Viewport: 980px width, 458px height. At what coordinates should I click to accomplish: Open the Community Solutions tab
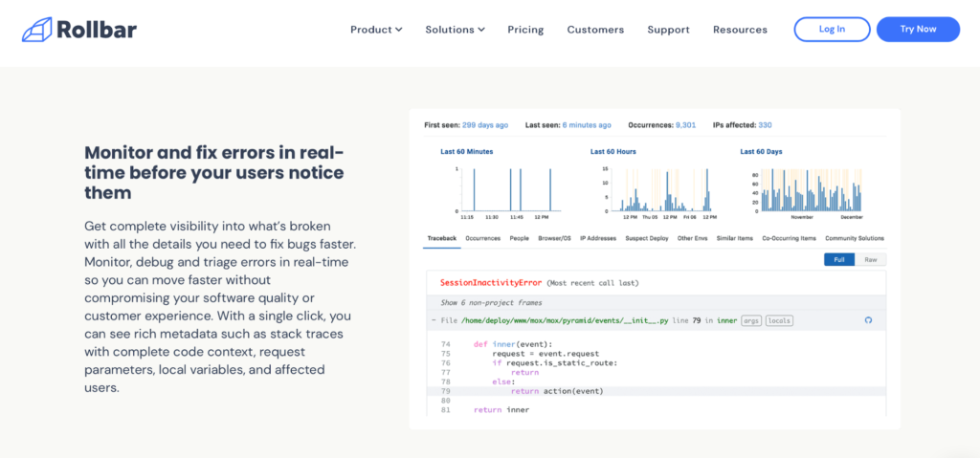click(855, 239)
